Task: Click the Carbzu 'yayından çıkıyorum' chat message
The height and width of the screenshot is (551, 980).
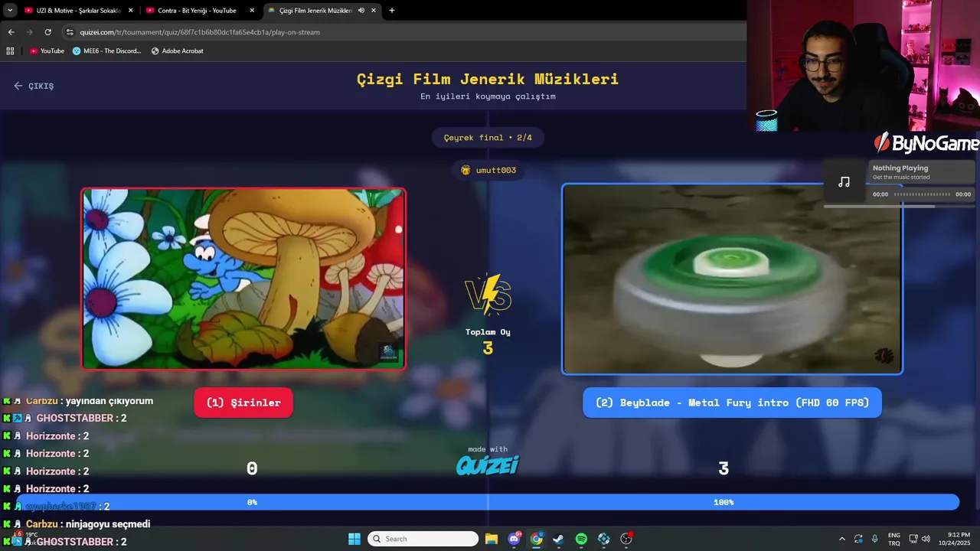Action: 90,401
